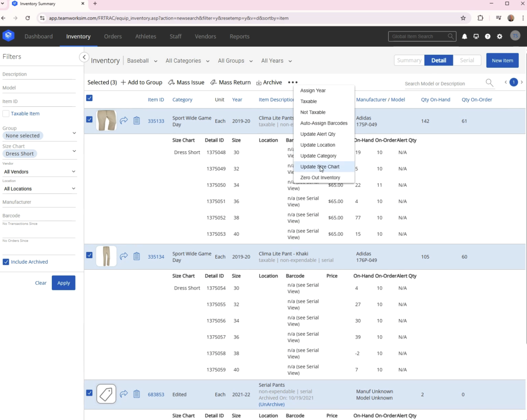Click Mass Issue toolbar action
The height and width of the screenshot is (420, 527).
click(x=186, y=82)
